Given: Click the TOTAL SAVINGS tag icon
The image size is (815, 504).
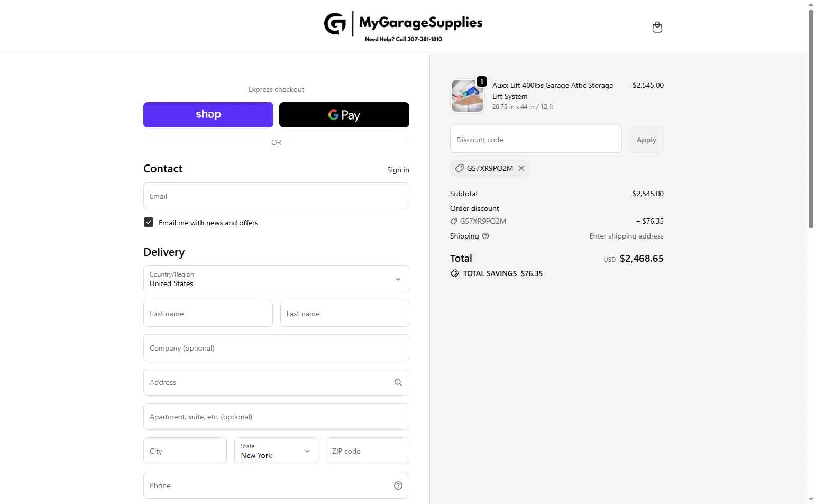Looking at the screenshot, I should (x=455, y=273).
